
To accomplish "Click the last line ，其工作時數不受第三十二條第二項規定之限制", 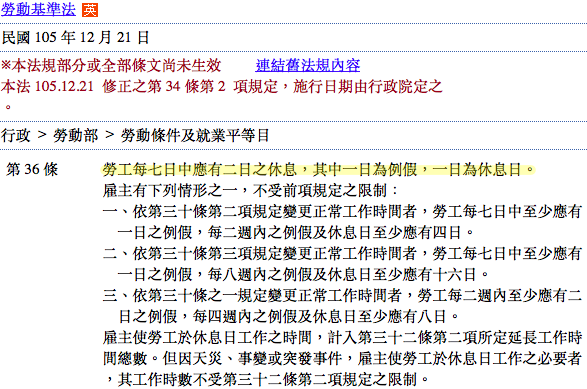I will tap(267, 379).
